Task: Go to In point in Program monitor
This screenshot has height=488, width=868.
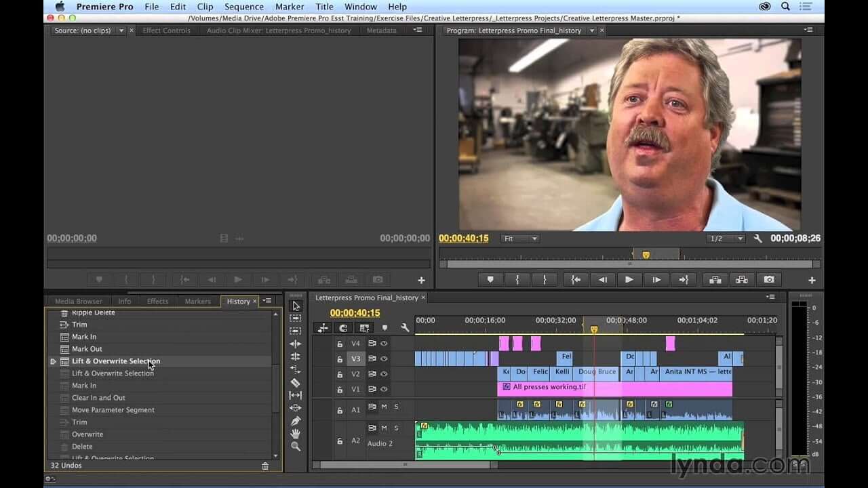Action: (x=576, y=279)
